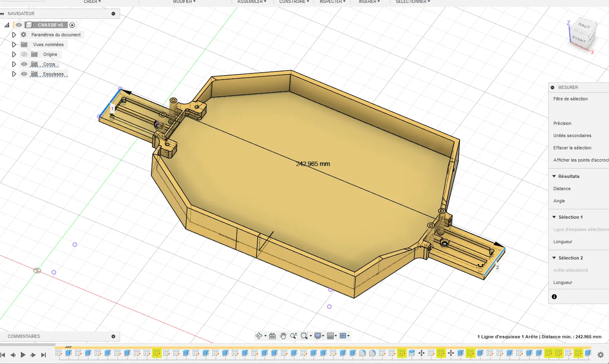The image size is (609, 364).
Task: Activate the Zoom magnifier with plus tool
Action: pos(293,336)
